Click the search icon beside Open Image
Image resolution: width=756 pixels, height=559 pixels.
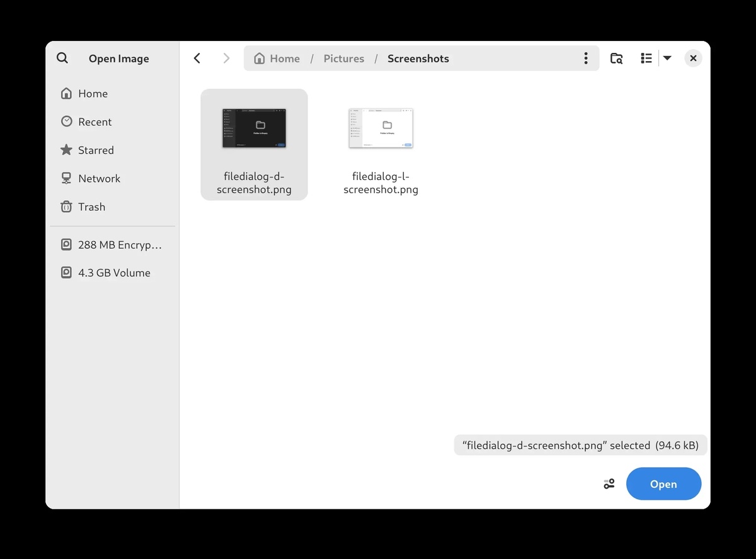tap(62, 58)
